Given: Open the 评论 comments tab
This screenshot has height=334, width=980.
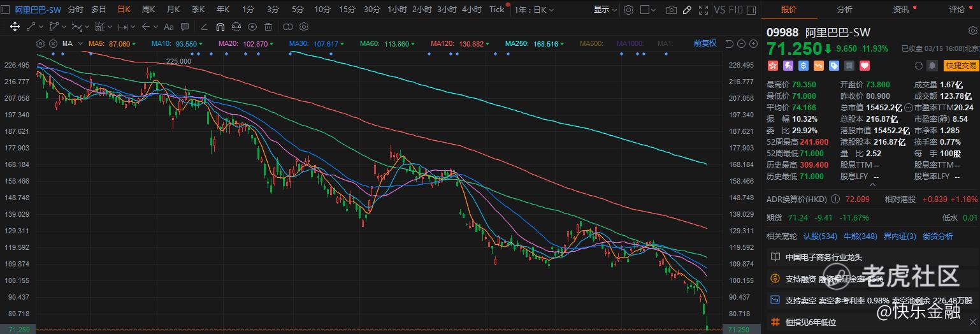Looking at the screenshot, I should (957, 10).
